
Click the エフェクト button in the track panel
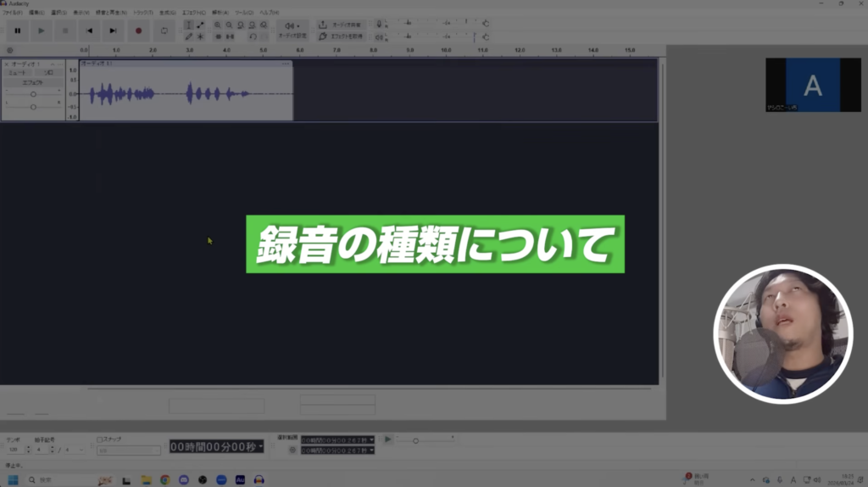pos(32,82)
